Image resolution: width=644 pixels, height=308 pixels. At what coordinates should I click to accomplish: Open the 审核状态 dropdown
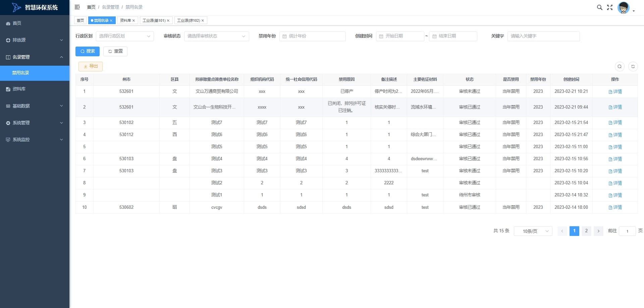tap(216, 36)
